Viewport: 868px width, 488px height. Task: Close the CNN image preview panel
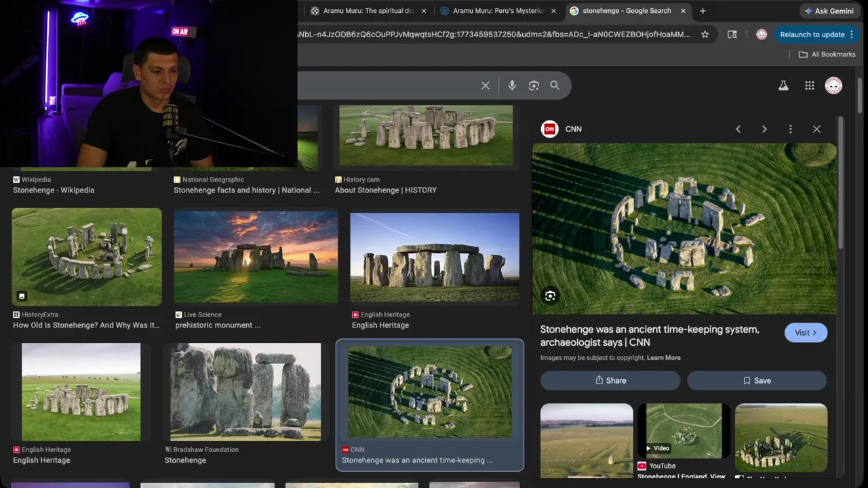816,129
